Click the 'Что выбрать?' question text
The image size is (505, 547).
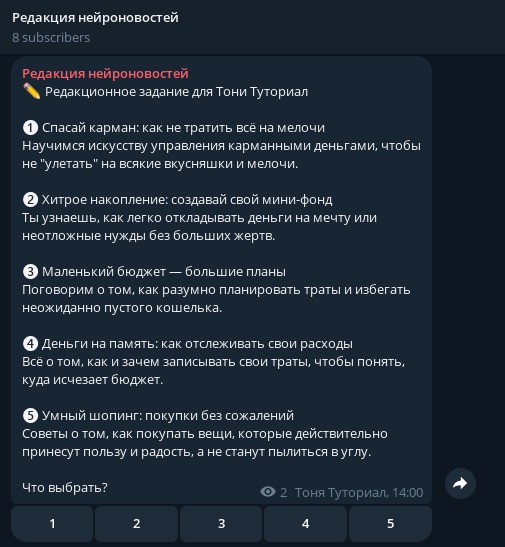65,487
